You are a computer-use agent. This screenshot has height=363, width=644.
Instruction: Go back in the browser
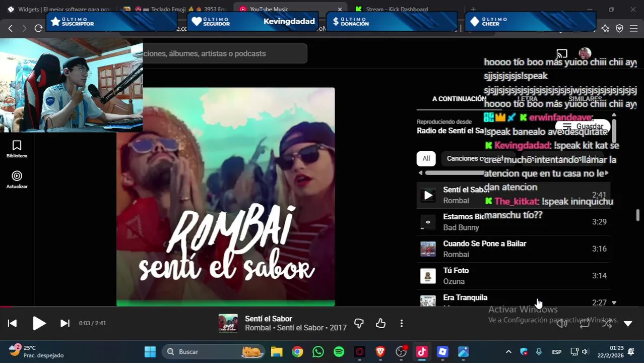11,28
